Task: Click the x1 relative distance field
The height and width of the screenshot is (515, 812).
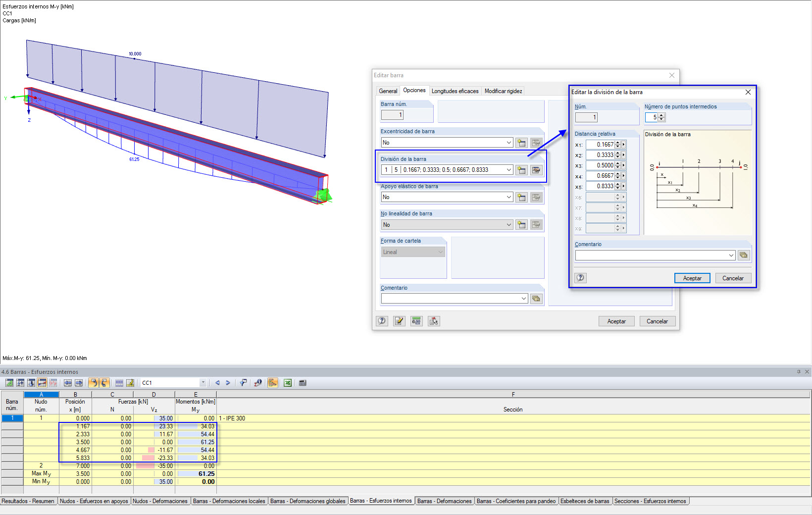Action: click(x=600, y=145)
